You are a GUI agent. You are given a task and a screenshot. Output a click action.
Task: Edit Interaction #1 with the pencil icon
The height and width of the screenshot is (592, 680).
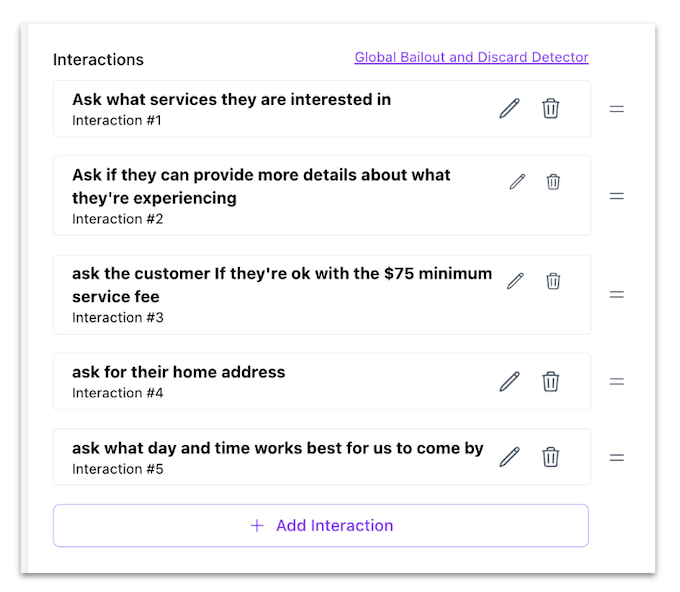pyautogui.click(x=509, y=109)
